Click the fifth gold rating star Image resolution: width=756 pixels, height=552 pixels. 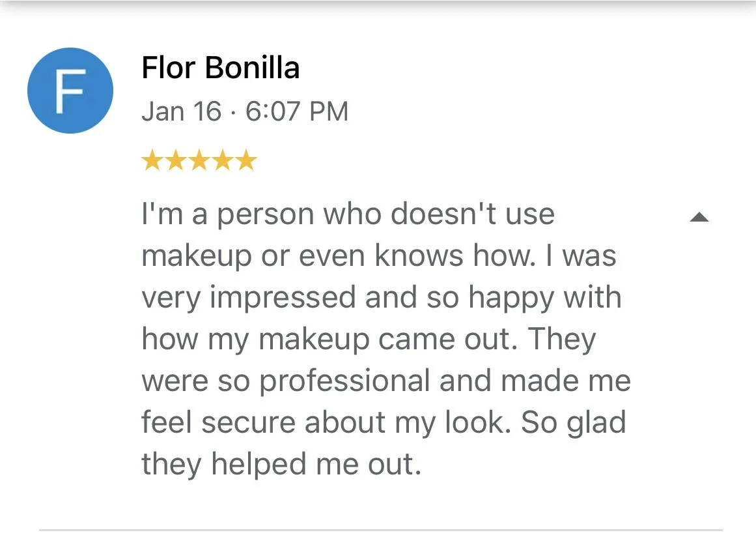(x=245, y=160)
